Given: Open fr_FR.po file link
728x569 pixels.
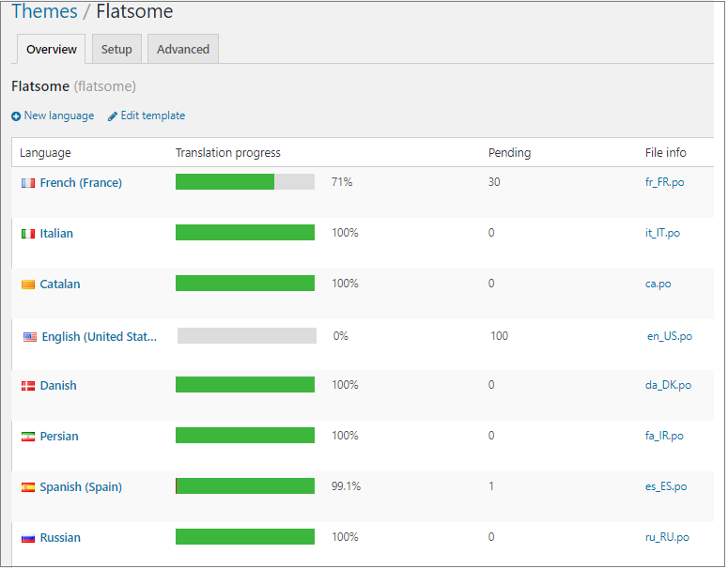Looking at the screenshot, I should click(664, 182).
